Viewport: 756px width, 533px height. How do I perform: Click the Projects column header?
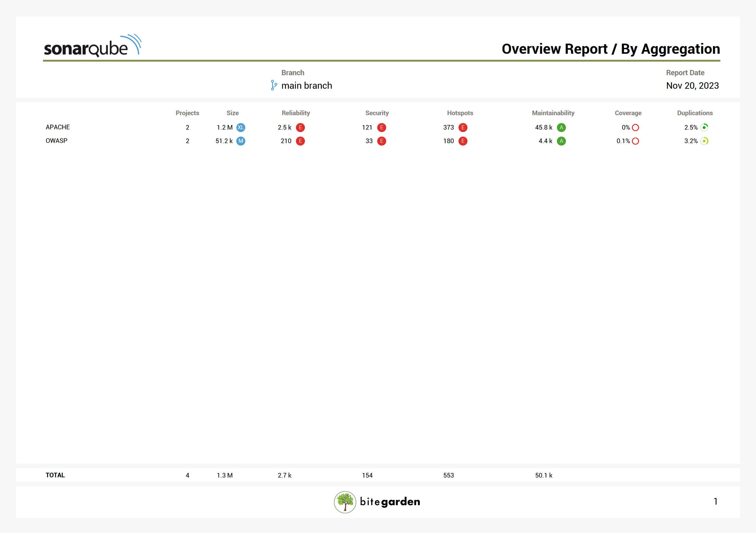(x=187, y=113)
